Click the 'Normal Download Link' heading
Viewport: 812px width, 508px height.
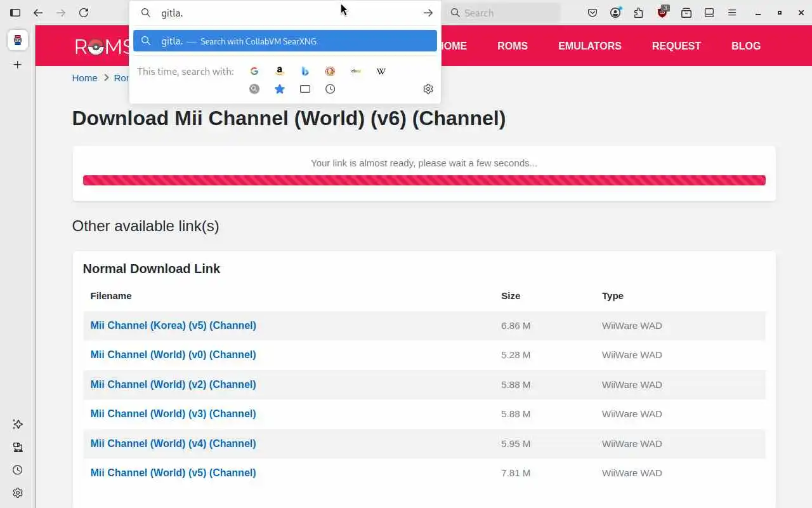coord(152,269)
